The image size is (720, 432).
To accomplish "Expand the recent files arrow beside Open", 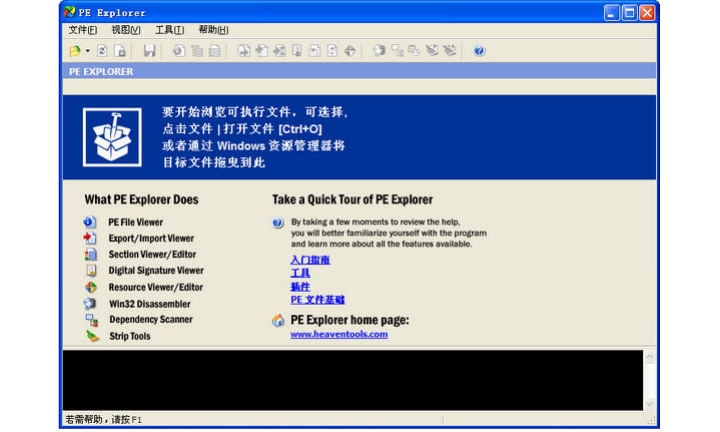I will (87, 51).
